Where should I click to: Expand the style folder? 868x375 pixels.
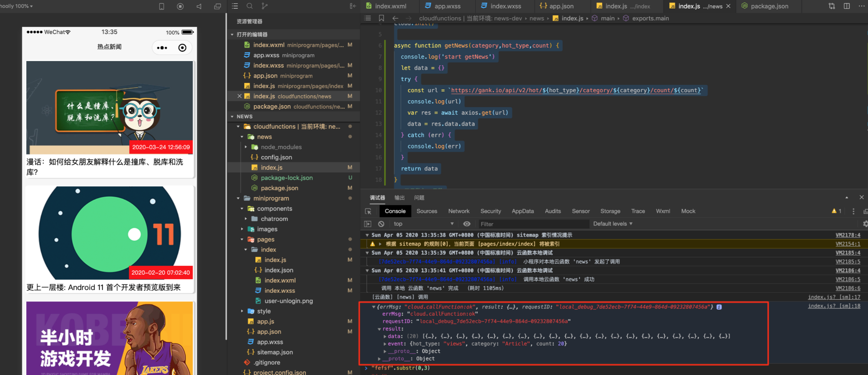tap(242, 311)
